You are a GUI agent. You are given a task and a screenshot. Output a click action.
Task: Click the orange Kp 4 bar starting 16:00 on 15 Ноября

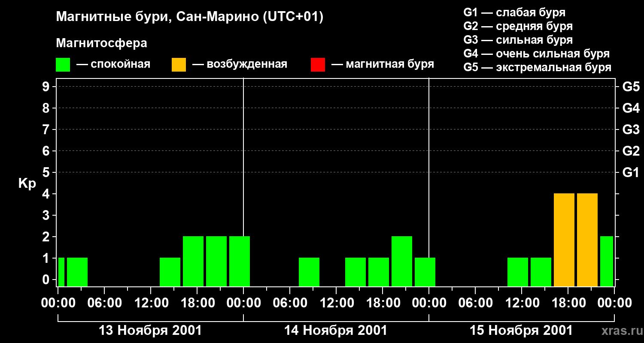[x=564, y=240]
